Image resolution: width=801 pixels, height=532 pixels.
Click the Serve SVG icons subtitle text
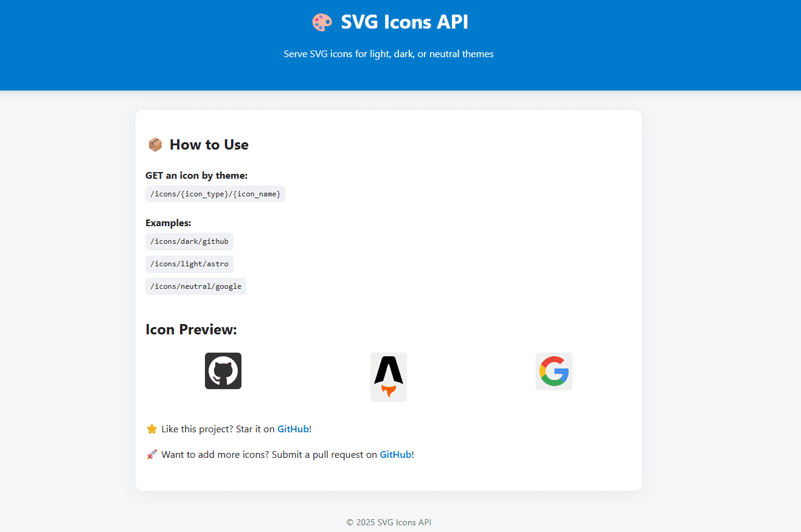click(389, 54)
